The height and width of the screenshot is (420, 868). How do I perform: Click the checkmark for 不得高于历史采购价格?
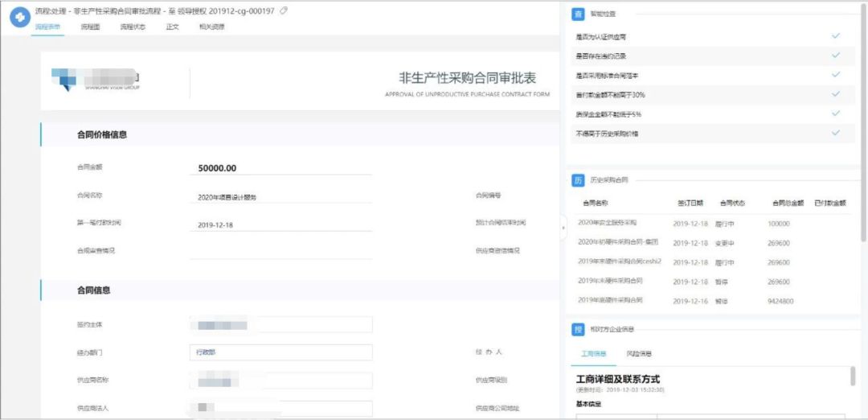pyautogui.click(x=836, y=133)
